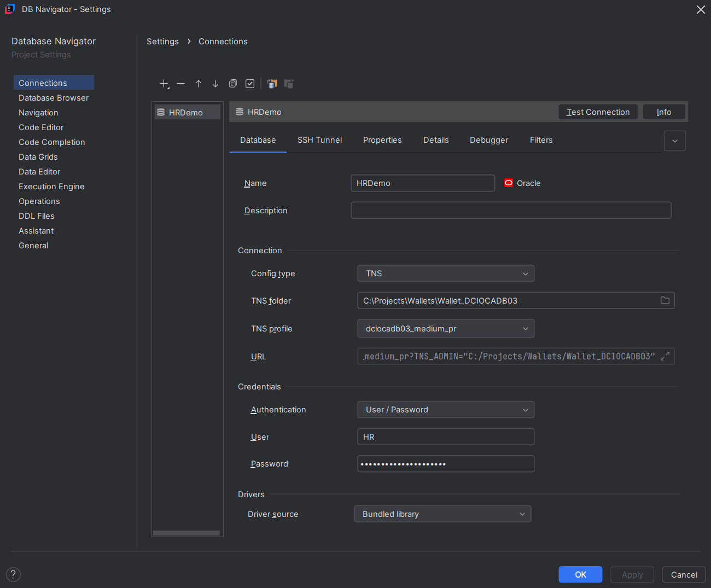Screen dimensions: 711x588
Task: Open Database Browser settings
Action: click(54, 97)
